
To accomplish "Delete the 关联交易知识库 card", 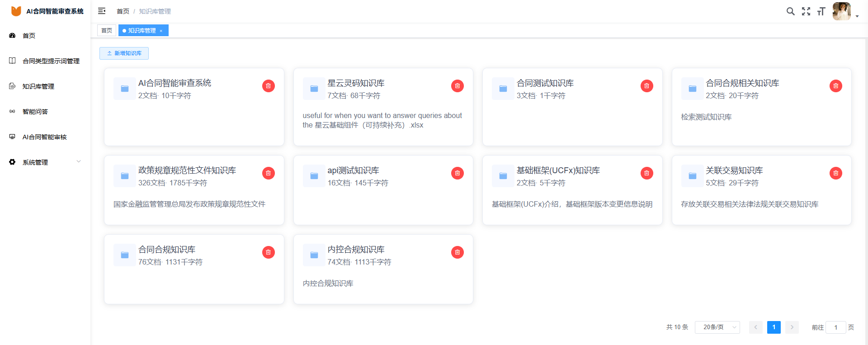I will click(836, 173).
